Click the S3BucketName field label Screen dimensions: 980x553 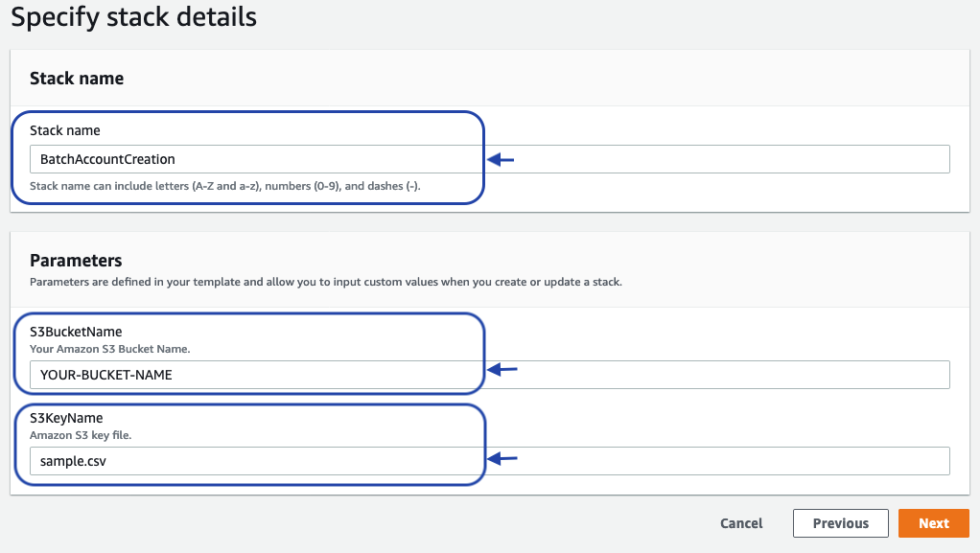pyautogui.click(x=76, y=333)
